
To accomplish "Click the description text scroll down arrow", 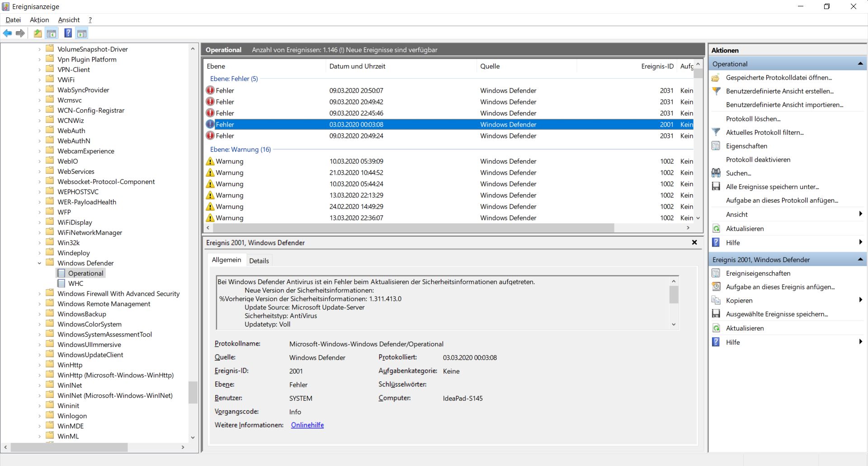I will (674, 324).
